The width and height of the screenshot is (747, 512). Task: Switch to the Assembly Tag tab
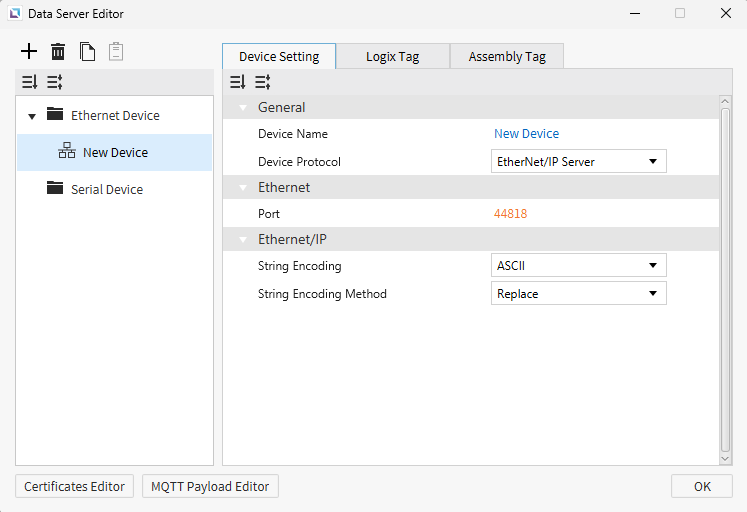point(507,56)
